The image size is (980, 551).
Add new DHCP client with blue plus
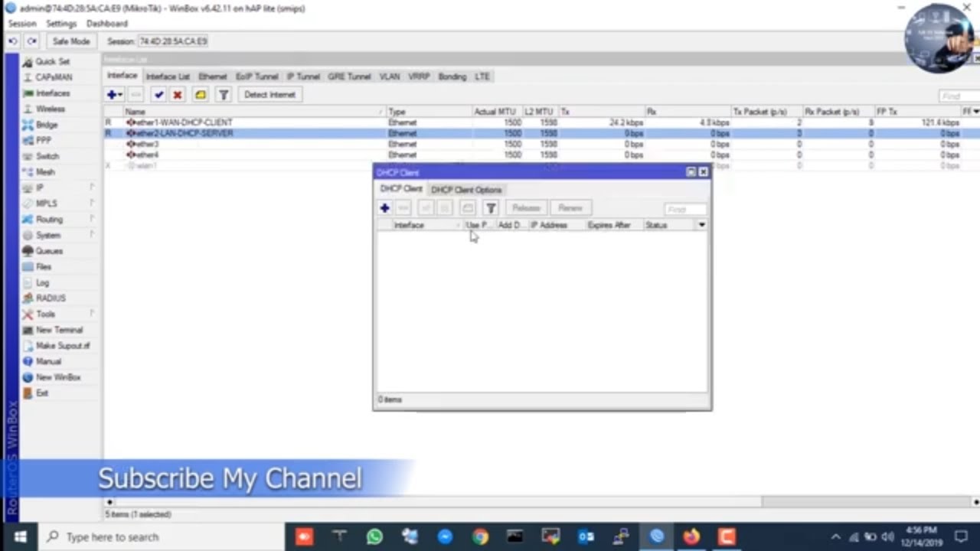(x=384, y=208)
